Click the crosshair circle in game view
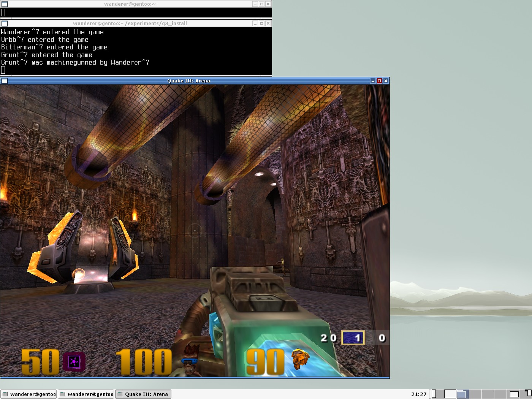Screen dimensions: 532x399 click(195, 231)
